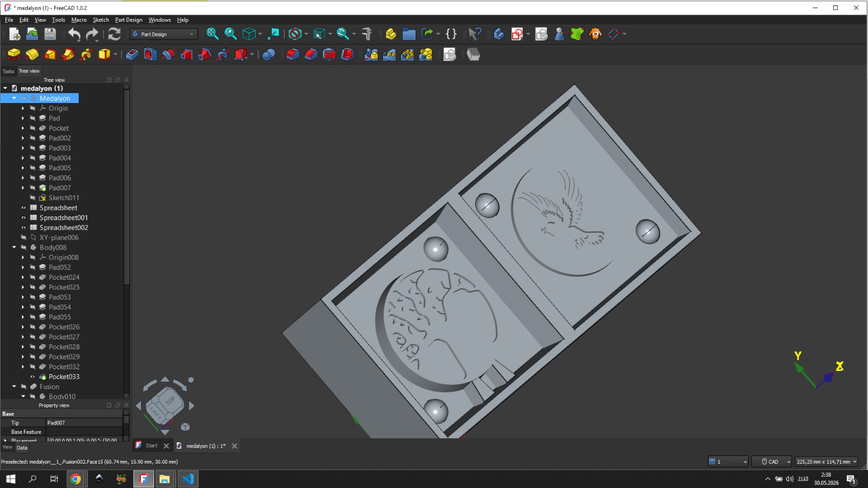The height and width of the screenshot is (488, 868).
Task: Select the Draft tool icon
Action: tap(329, 54)
